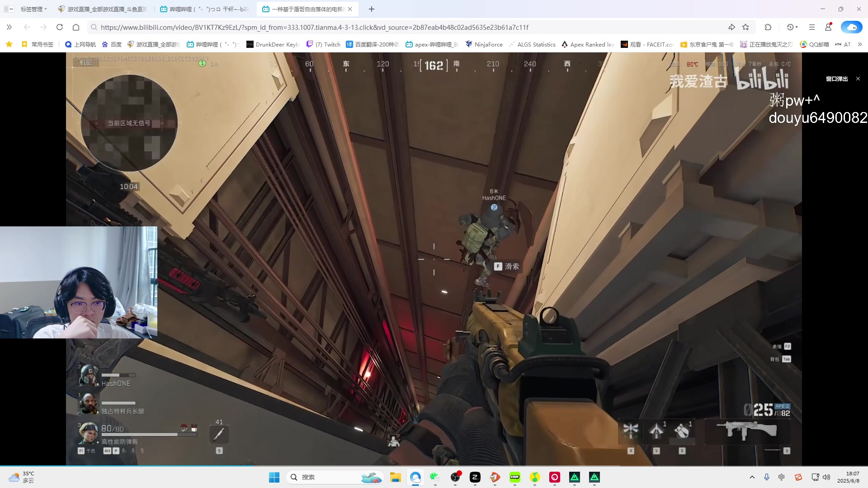Open the Windows Start menu
This screenshot has width=868, height=488.
click(x=274, y=477)
